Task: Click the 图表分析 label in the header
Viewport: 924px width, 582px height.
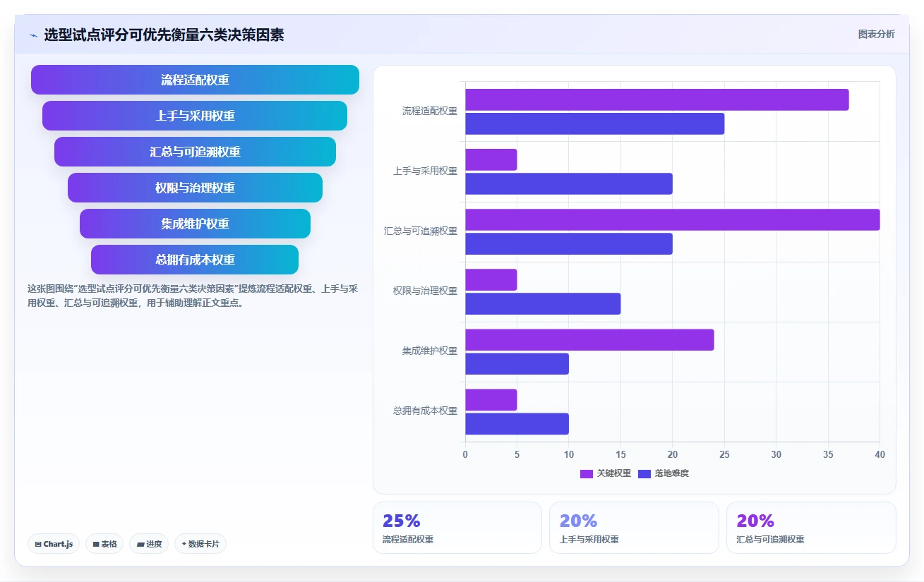Action: [x=876, y=34]
